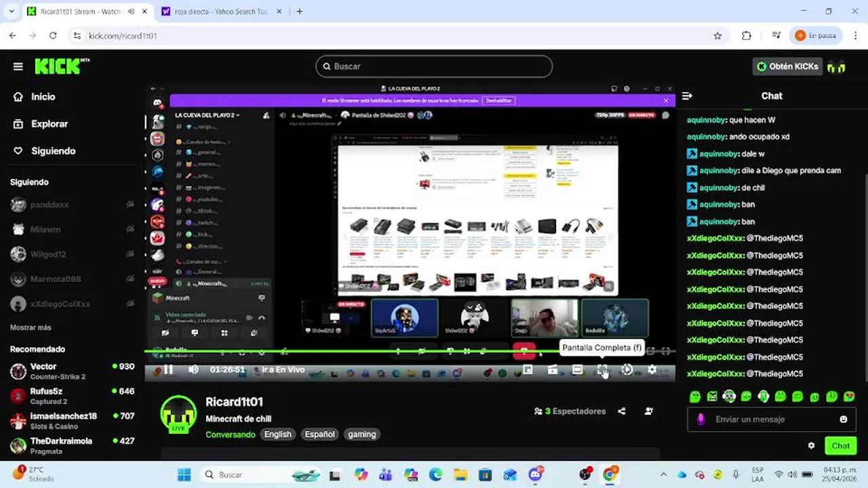Click the 3 Espectadores viewer count
868x488 pixels.
pyautogui.click(x=570, y=411)
